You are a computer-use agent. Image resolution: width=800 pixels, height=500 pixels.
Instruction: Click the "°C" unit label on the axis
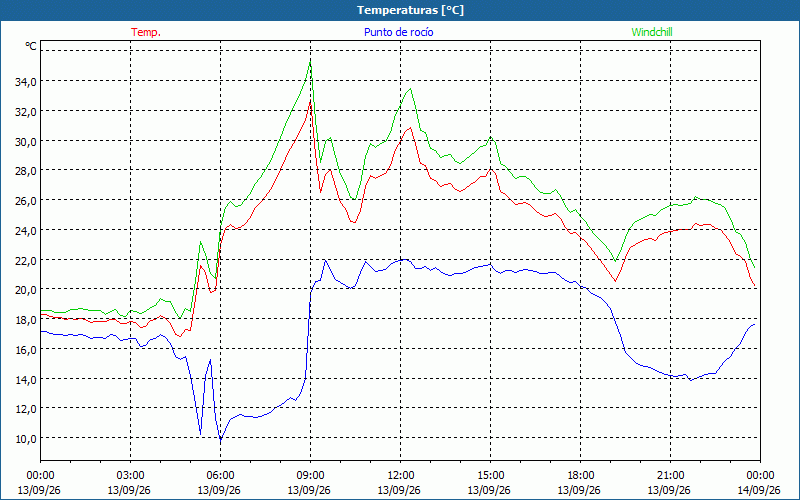coord(31,46)
